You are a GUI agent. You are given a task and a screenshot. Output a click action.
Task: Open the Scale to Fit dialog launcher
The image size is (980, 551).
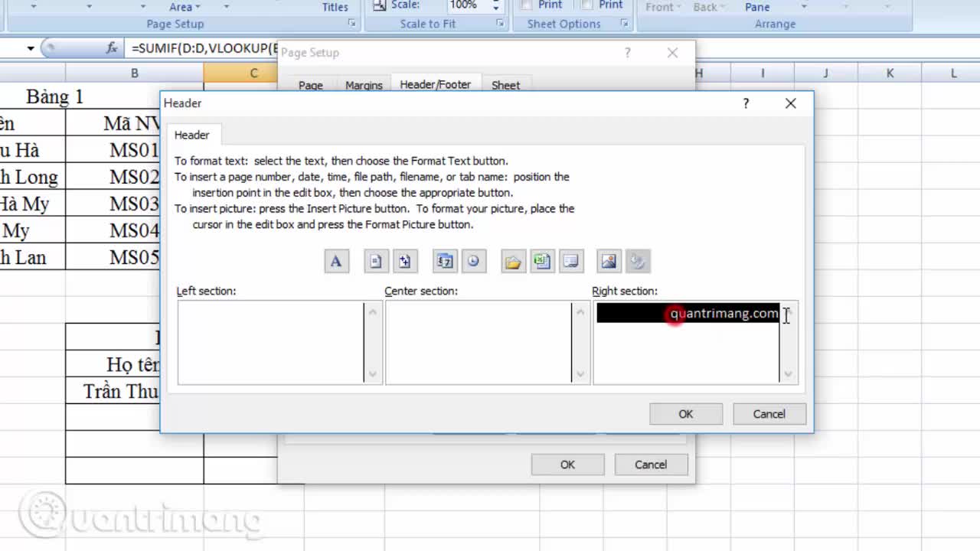(x=500, y=24)
